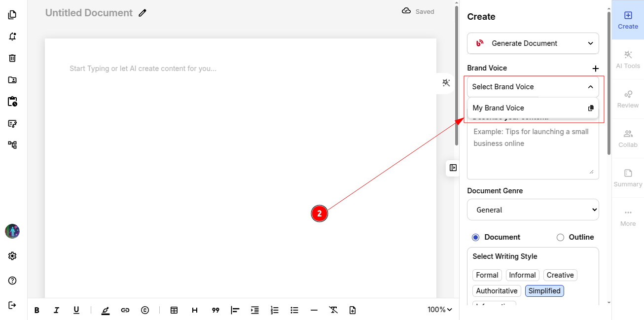Select the Formal writing style
The height and width of the screenshot is (320, 644).
(x=487, y=275)
